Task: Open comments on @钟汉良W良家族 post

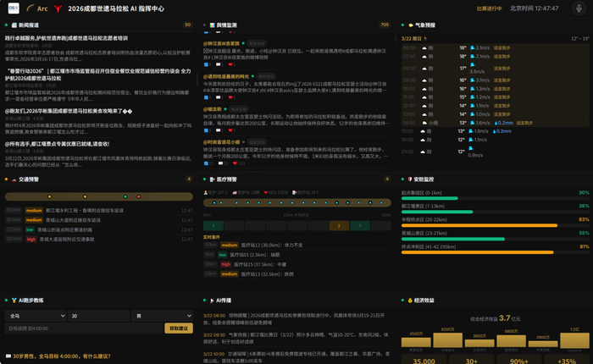Action: click(218, 64)
